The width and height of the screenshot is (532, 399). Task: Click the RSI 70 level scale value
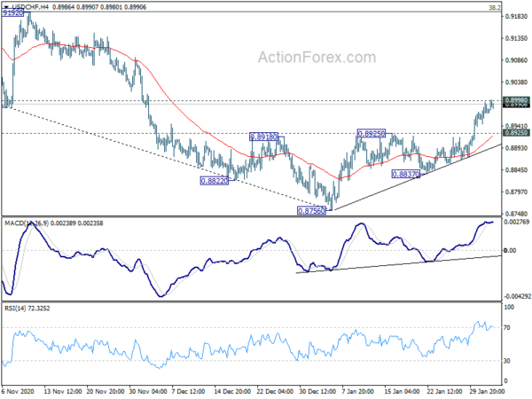(507, 328)
